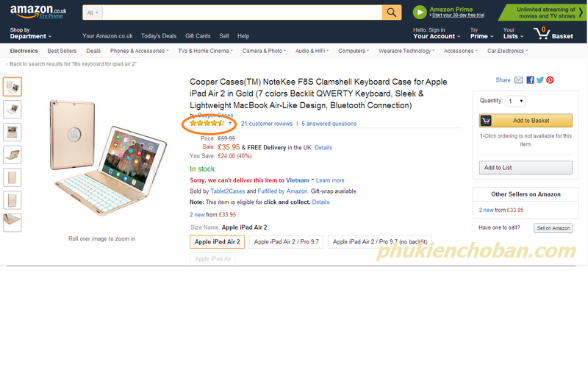
Task: Open the Quantity dropdown
Action: [516, 101]
